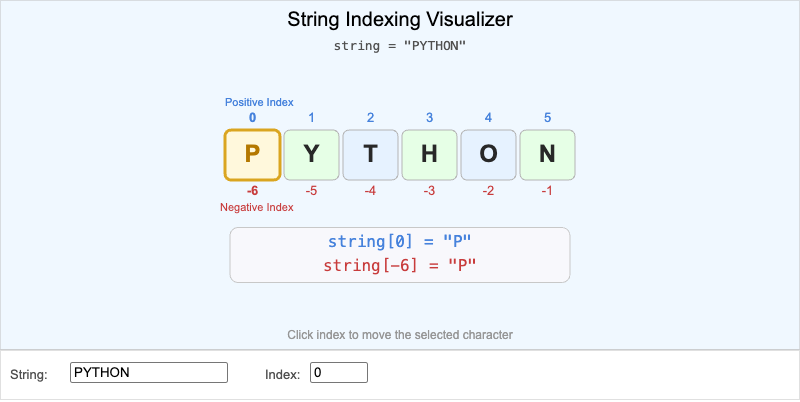Click positive index 5 label
This screenshot has height=402, width=800.
(547, 118)
